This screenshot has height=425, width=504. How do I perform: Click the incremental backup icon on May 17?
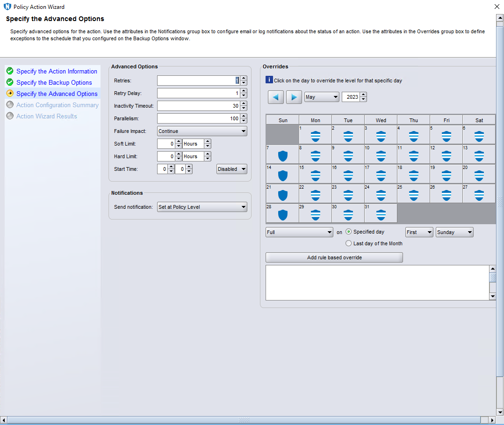click(x=381, y=176)
